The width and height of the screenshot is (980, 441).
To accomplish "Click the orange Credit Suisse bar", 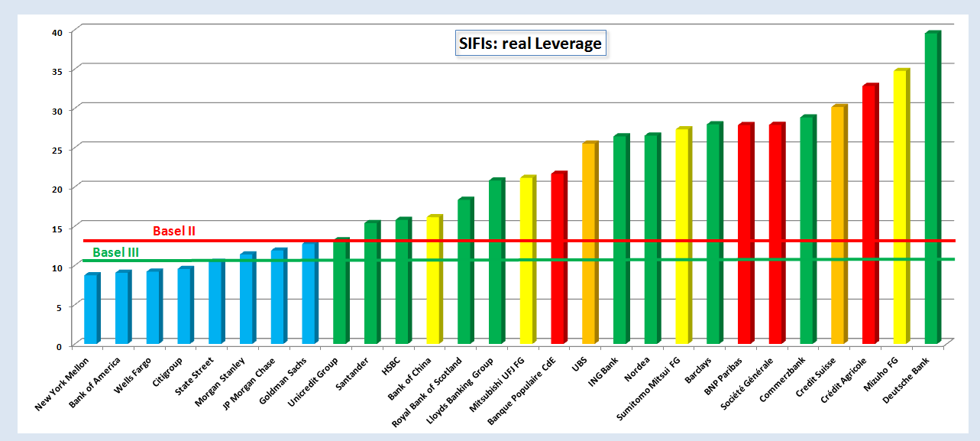I will click(x=840, y=224).
